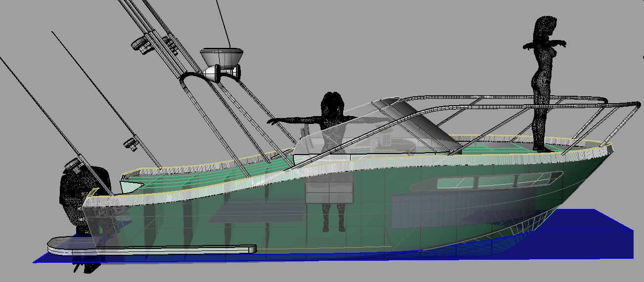
Task: Click the reel on the lower fishing rod
Action: [131, 143]
